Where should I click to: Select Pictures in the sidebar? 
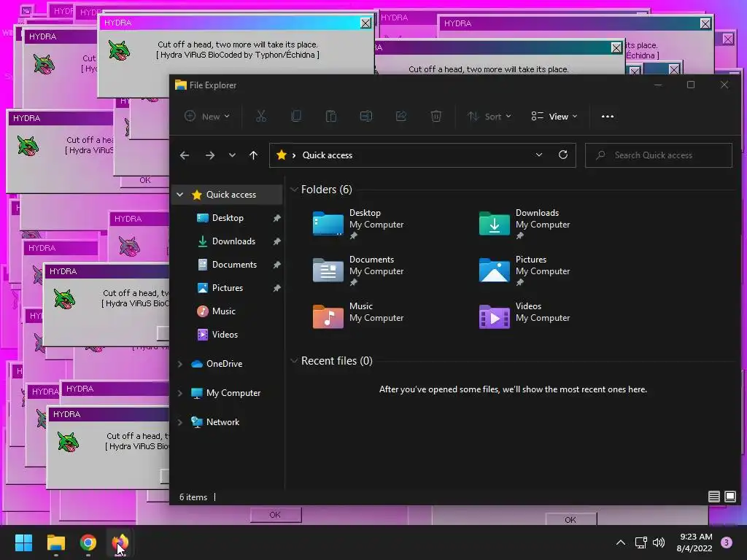(x=228, y=287)
